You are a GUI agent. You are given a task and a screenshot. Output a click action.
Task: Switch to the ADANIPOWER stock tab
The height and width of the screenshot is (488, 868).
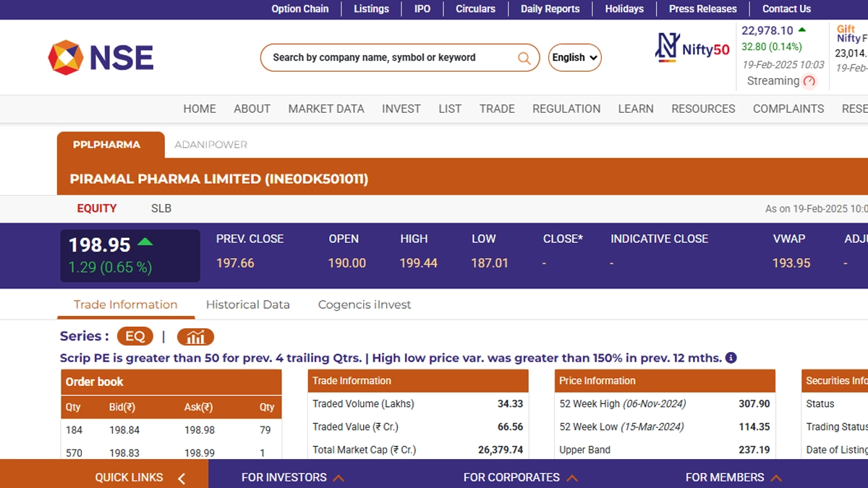coord(210,145)
